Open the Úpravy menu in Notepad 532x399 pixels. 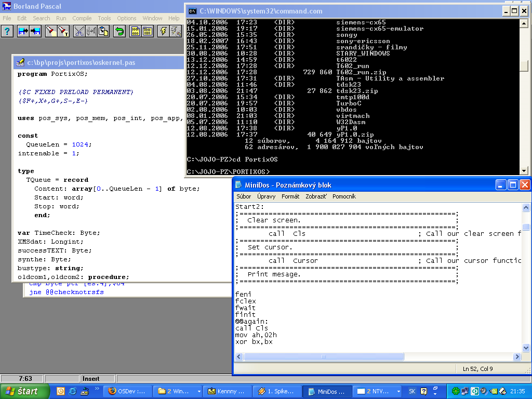[267, 196]
